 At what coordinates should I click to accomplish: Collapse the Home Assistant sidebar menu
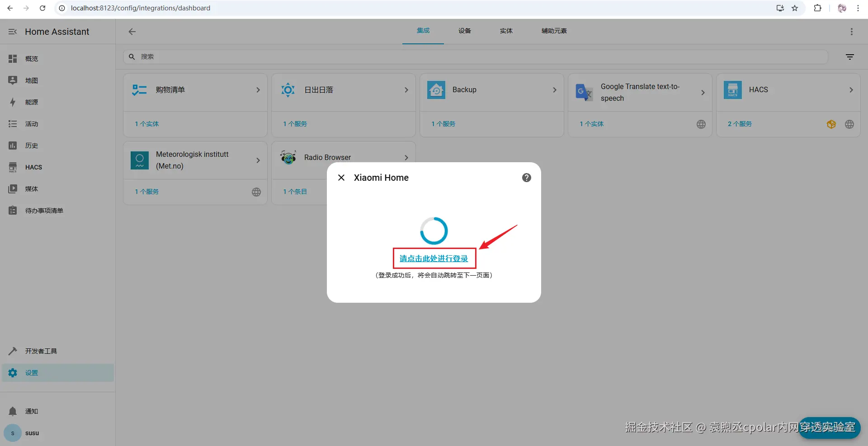[13, 32]
